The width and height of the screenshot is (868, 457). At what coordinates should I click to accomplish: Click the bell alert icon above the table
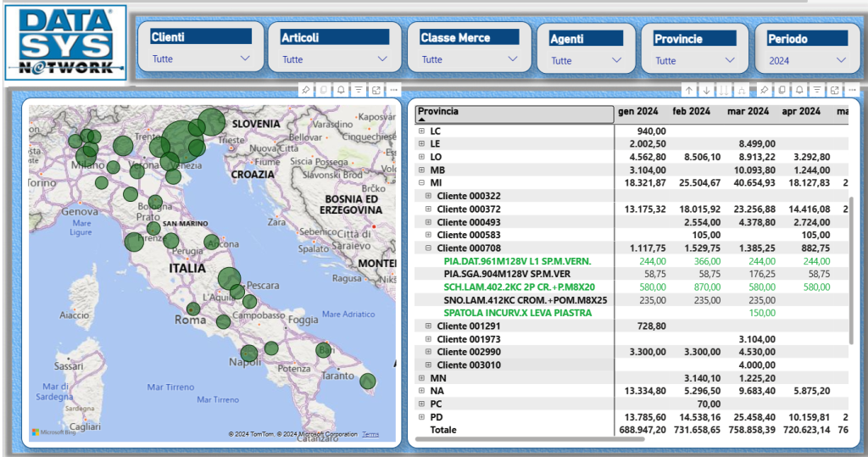[799, 90]
